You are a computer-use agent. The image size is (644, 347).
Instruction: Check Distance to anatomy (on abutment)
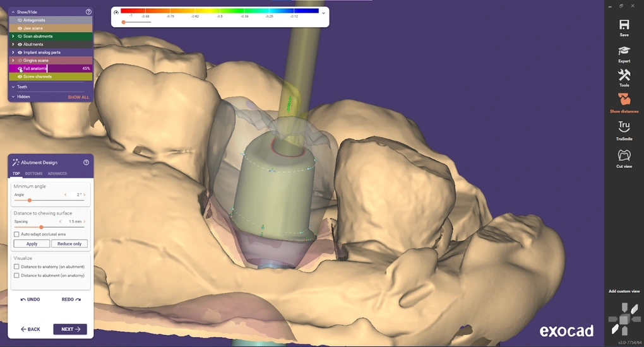tap(16, 267)
